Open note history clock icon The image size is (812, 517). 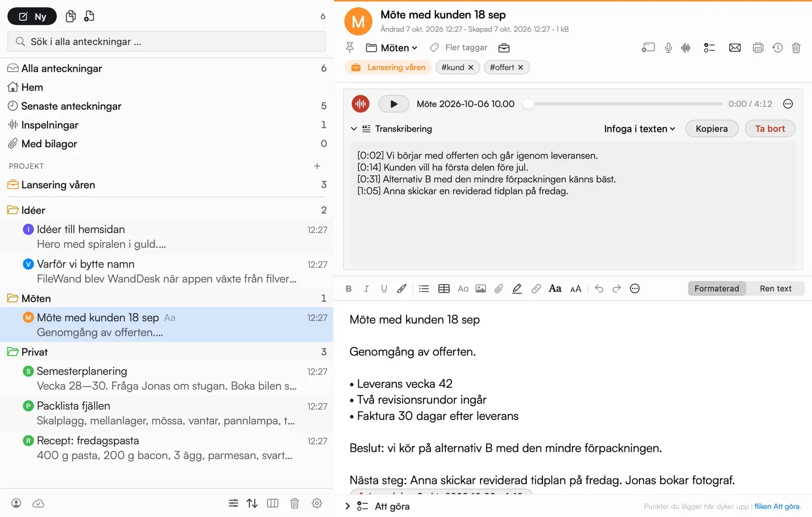point(777,48)
